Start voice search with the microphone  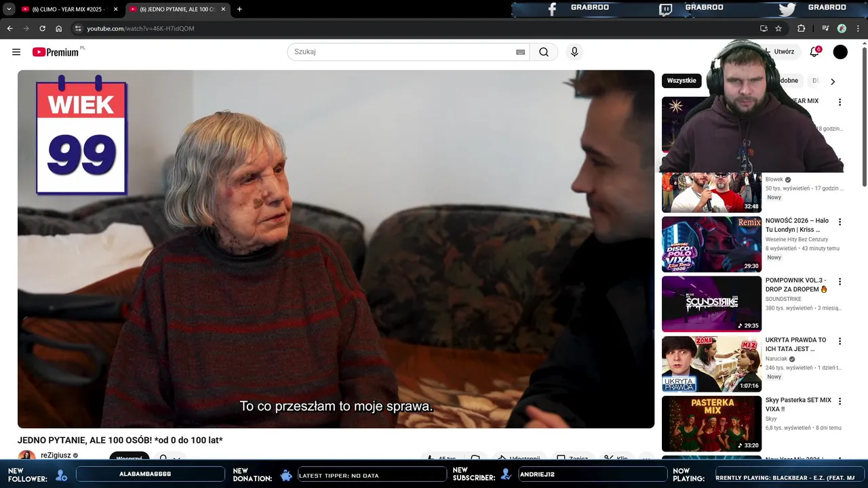click(574, 52)
